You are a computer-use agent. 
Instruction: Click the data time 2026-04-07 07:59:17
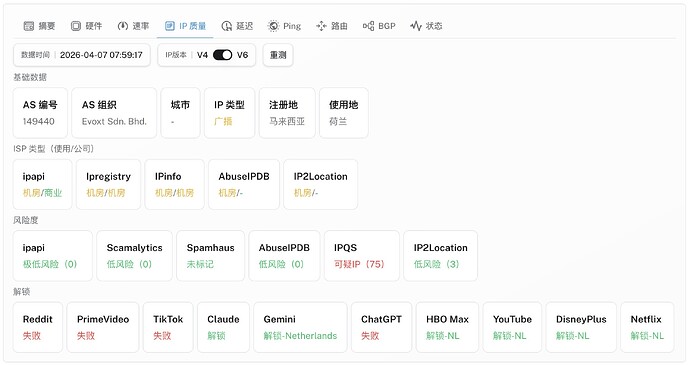[x=101, y=55]
